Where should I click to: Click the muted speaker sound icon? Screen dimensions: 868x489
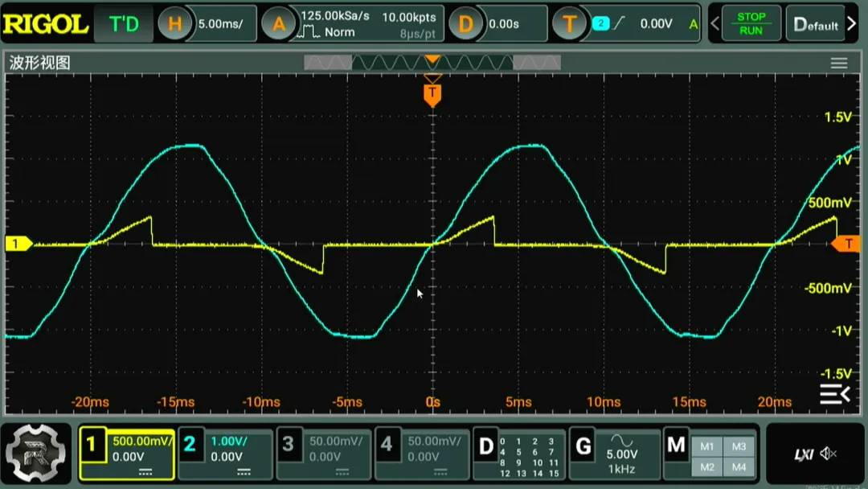[x=828, y=454]
